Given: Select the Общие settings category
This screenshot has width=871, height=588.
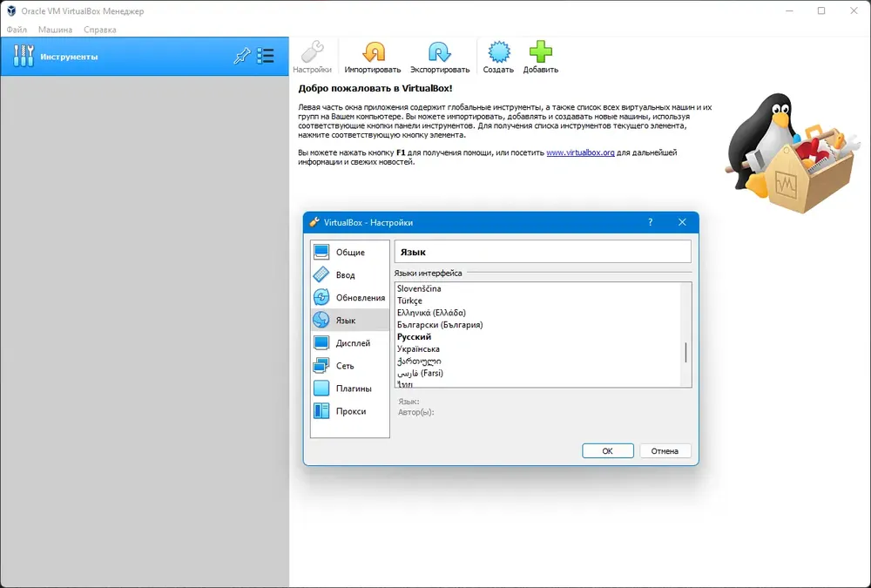Looking at the screenshot, I should [x=350, y=253].
